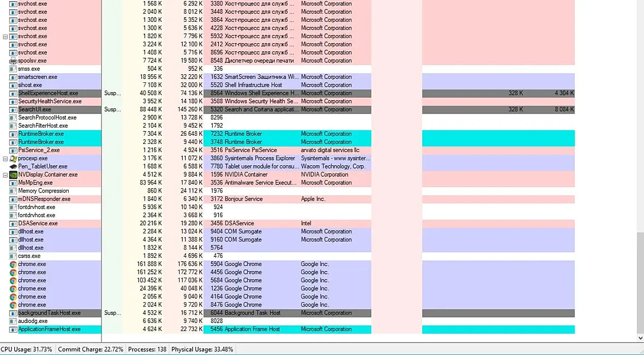This screenshot has height=355, width=644.
Task: Select svchost.exe with PID 2412
Action: click(32, 44)
